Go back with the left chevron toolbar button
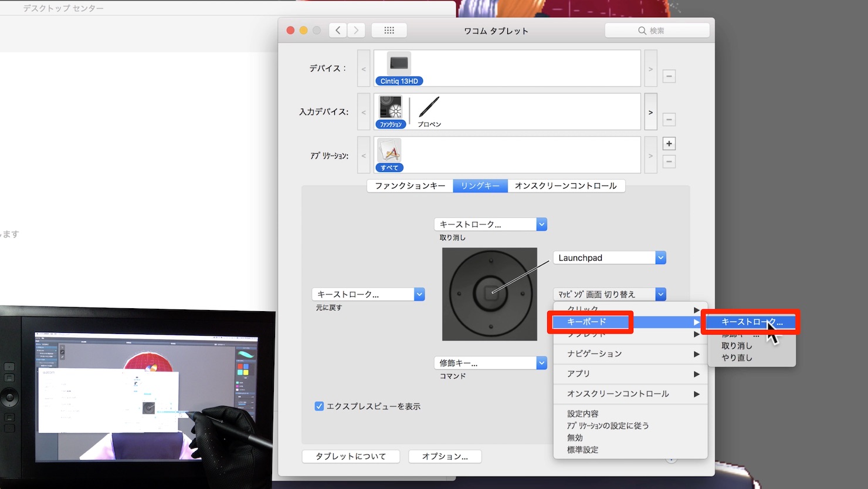Viewport: 868px width, 489px height. [338, 31]
